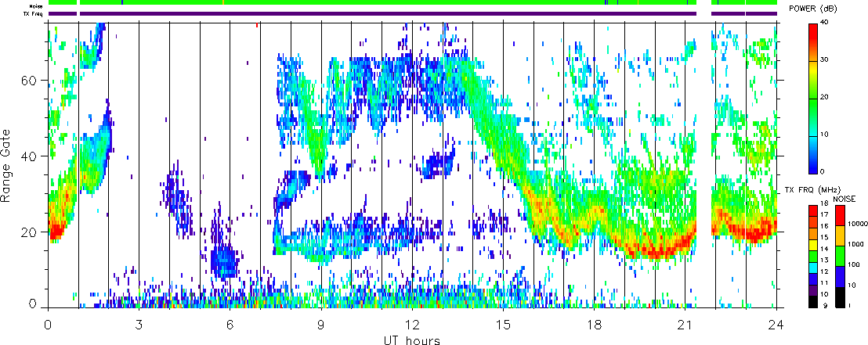The image size is (868, 345).
Task: Click the 'NOISE' legend heading near the bottom right
Action: pyautogui.click(x=844, y=199)
